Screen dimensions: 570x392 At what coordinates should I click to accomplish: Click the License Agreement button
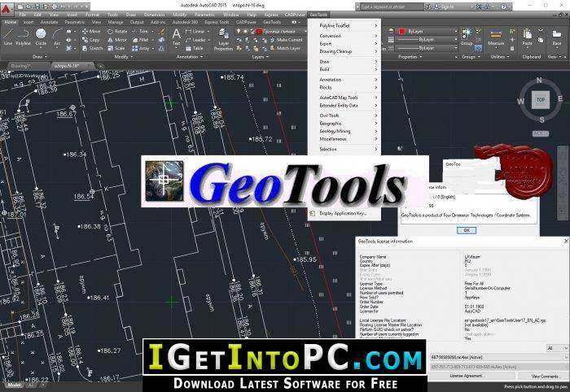click(466, 376)
